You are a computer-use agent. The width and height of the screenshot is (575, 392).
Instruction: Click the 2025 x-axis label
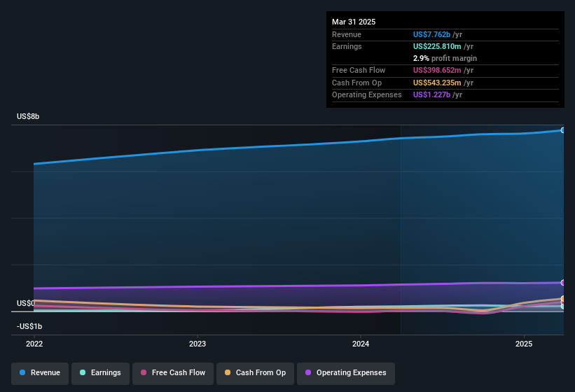coord(524,344)
